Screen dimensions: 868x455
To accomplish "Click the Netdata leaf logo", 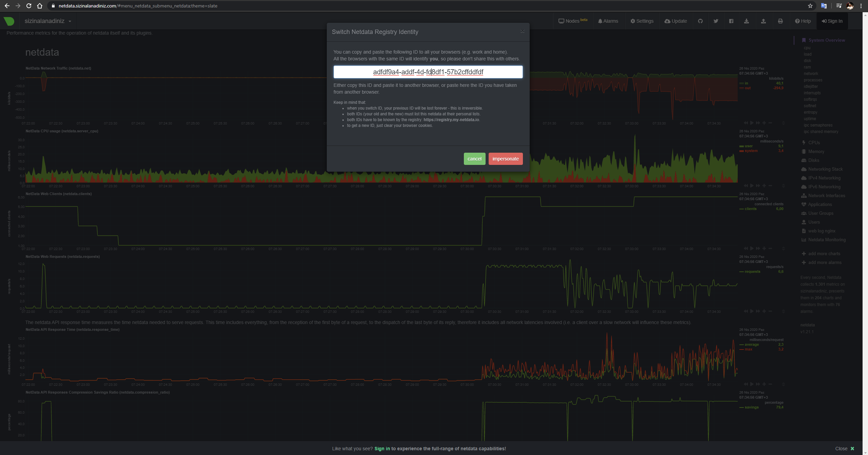I will pos(9,21).
